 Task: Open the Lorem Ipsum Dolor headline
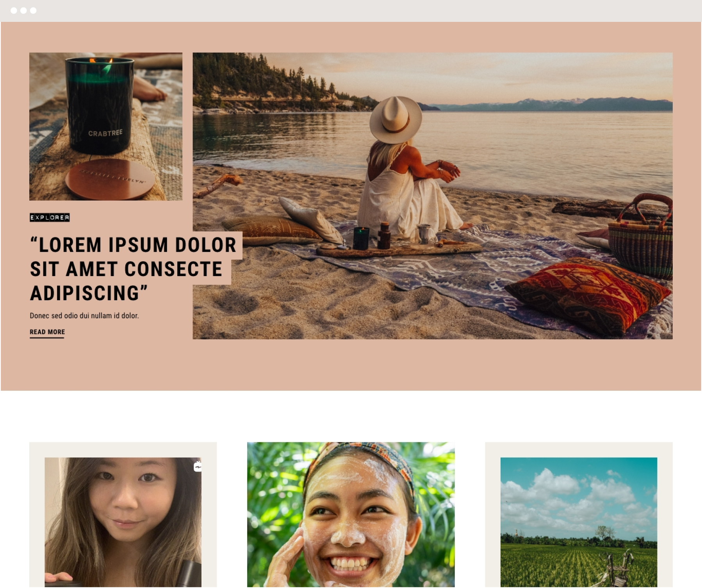coord(133,269)
